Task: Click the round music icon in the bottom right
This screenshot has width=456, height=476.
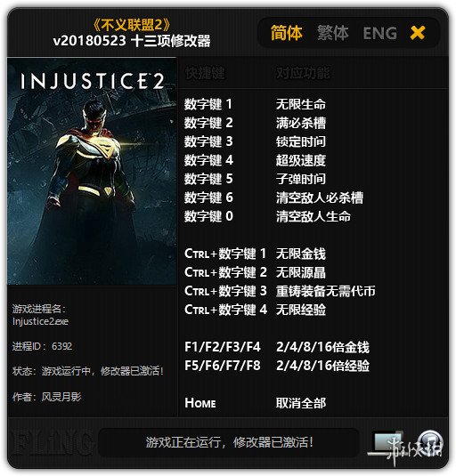Action: tap(430, 442)
